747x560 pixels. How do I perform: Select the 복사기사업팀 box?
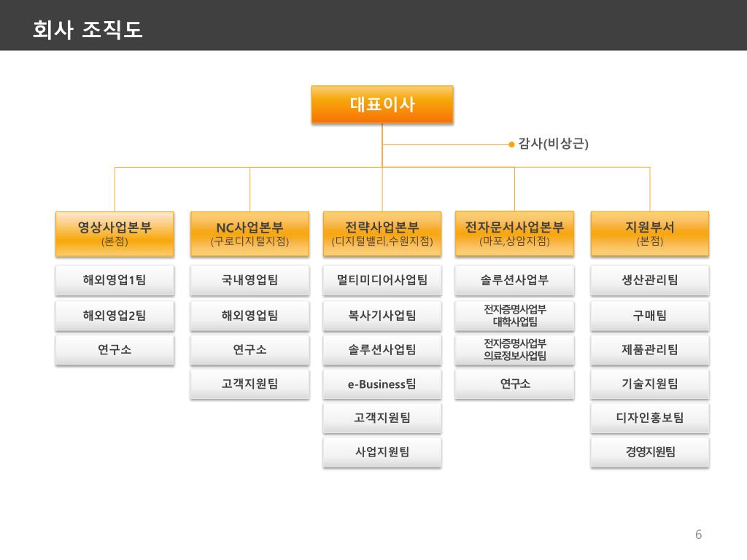click(382, 315)
